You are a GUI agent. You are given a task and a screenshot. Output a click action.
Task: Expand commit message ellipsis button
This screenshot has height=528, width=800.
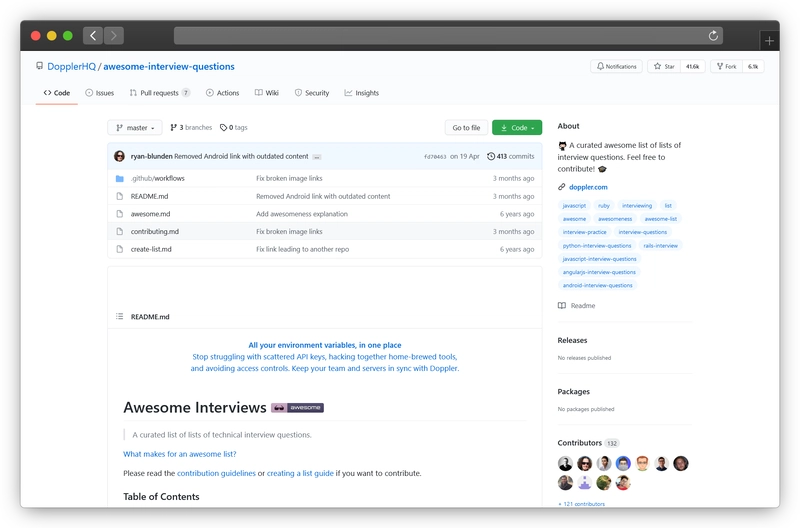coord(317,157)
